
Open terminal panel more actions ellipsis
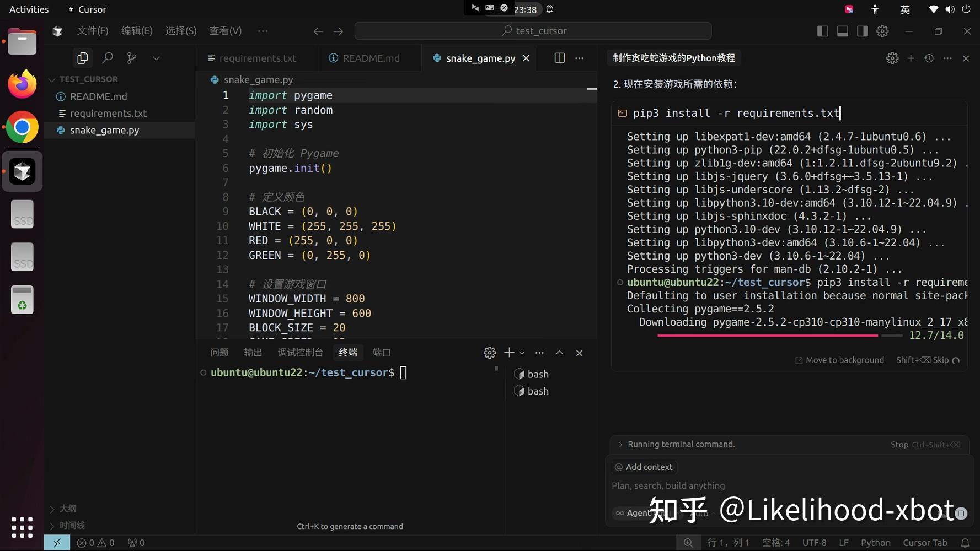click(x=539, y=353)
